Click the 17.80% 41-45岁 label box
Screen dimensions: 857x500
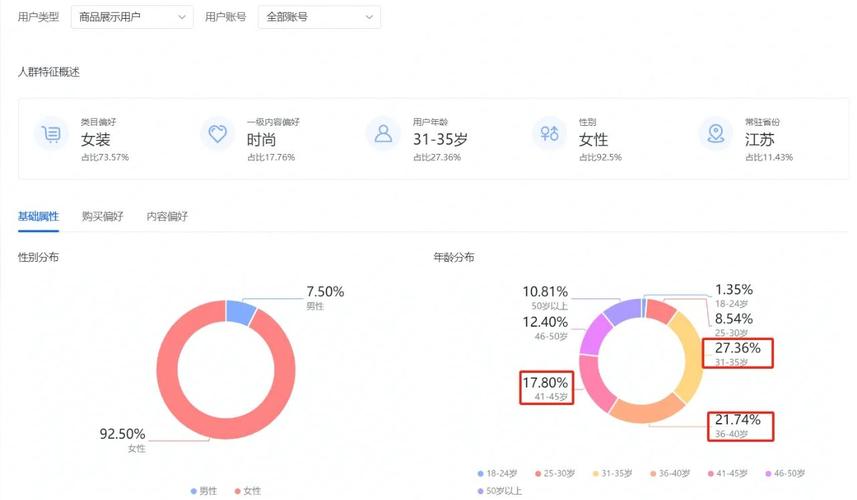click(x=546, y=388)
